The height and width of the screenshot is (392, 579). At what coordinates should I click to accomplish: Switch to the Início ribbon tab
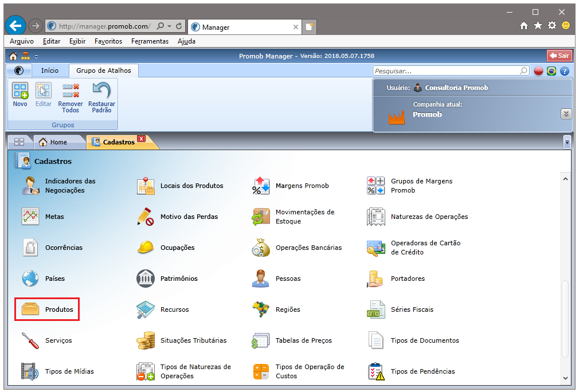(49, 70)
